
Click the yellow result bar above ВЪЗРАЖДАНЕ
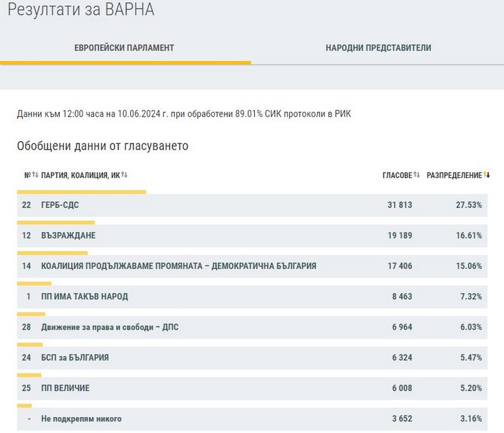point(56,223)
